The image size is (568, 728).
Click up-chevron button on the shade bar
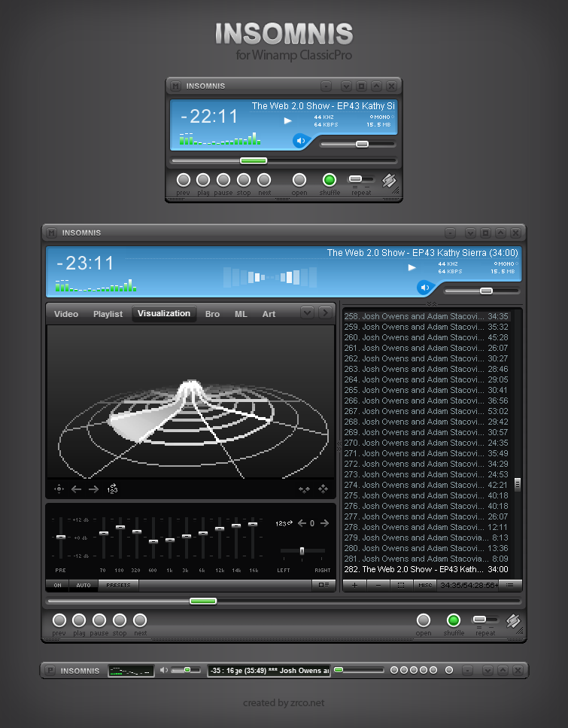tap(503, 670)
